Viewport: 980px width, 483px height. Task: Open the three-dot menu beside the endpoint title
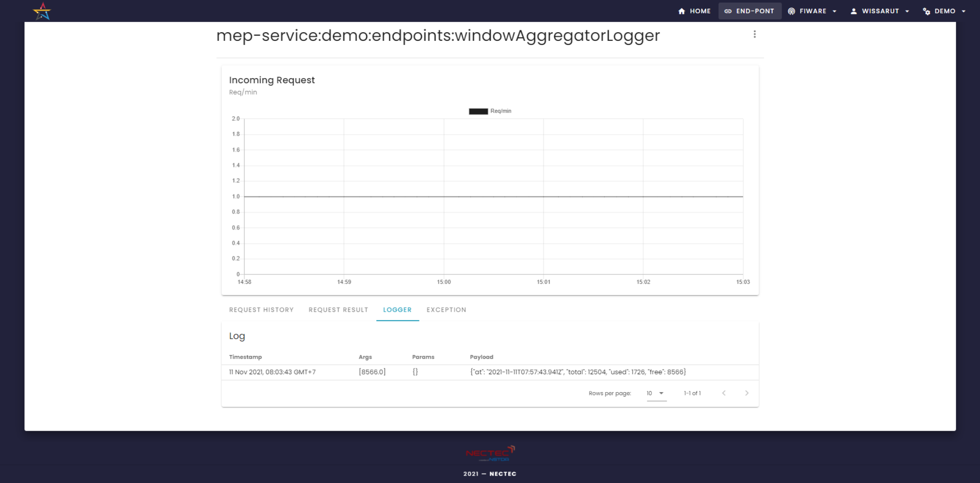pyautogui.click(x=754, y=34)
